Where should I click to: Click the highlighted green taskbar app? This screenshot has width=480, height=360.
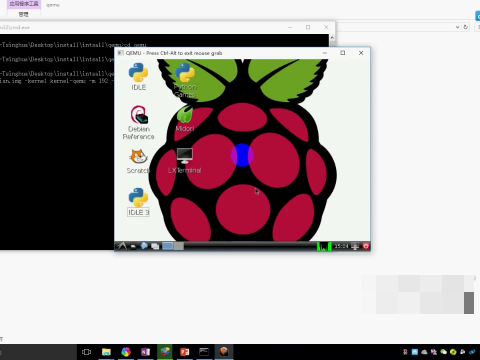coord(165,352)
